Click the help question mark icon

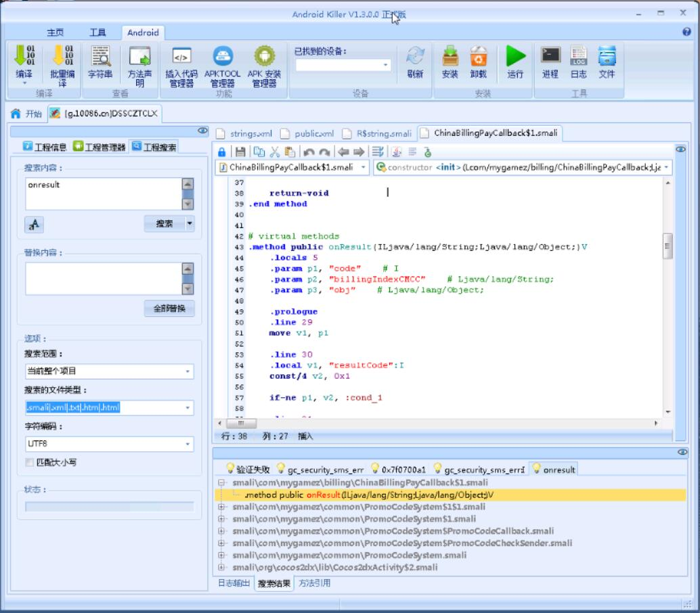point(686,32)
